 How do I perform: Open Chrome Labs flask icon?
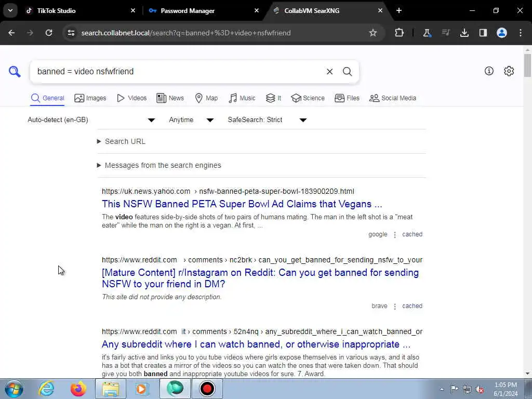pyautogui.click(x=427, y=33)
